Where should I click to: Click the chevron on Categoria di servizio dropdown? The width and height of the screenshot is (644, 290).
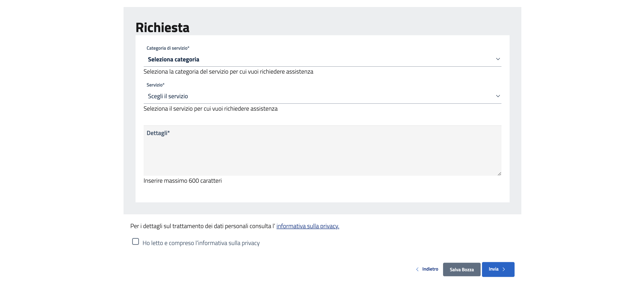tap(498, 59)
